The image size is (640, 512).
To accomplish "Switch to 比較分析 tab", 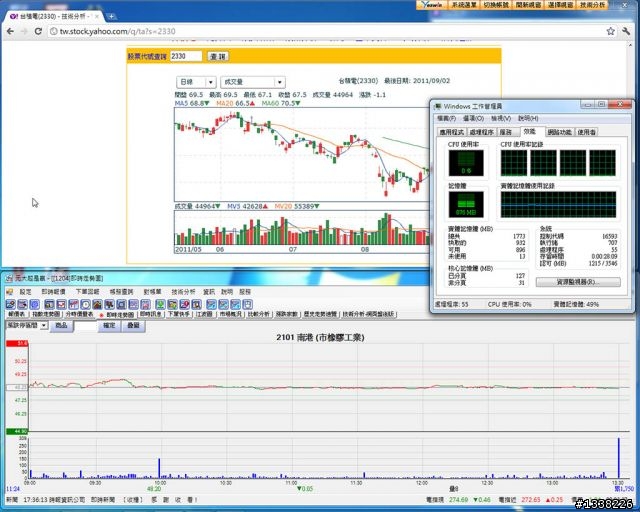I will click(259, 314).
